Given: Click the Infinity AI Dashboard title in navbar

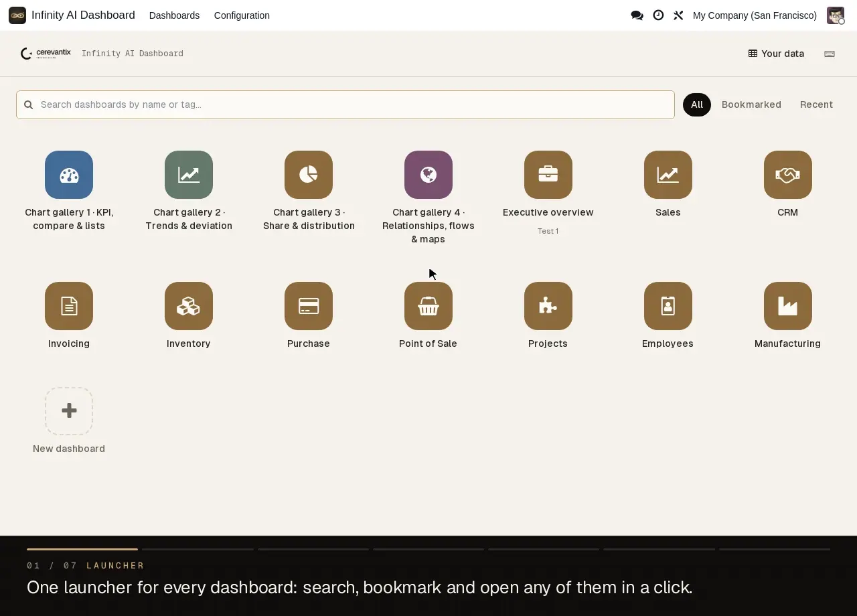Looking at the screenshot, I should click(x=83, y=15).
